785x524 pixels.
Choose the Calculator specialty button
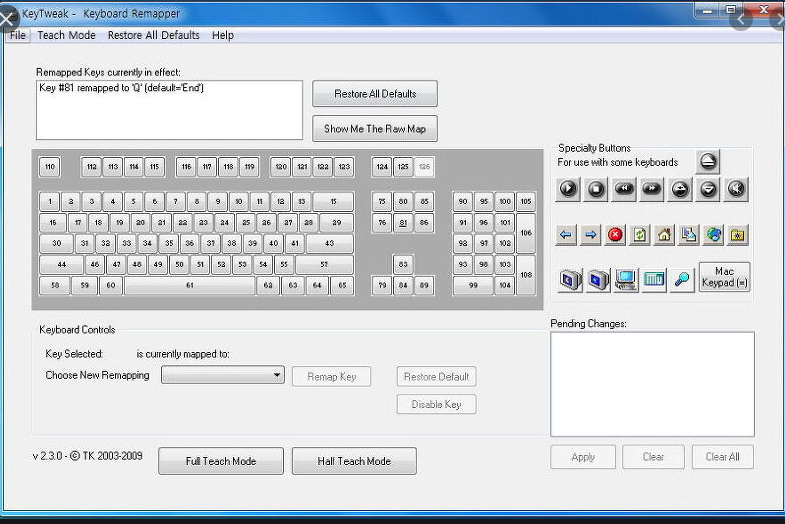(x=654, y=279)
